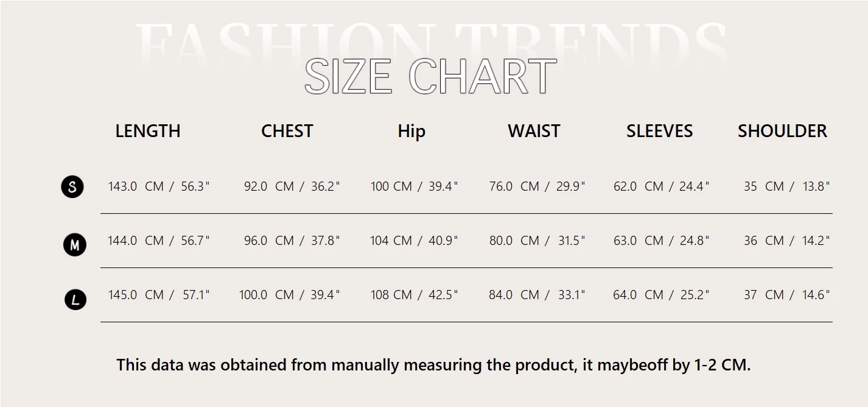Click the L size badge icon
Viewport: 868px width, 407px height.
[75, 299]
